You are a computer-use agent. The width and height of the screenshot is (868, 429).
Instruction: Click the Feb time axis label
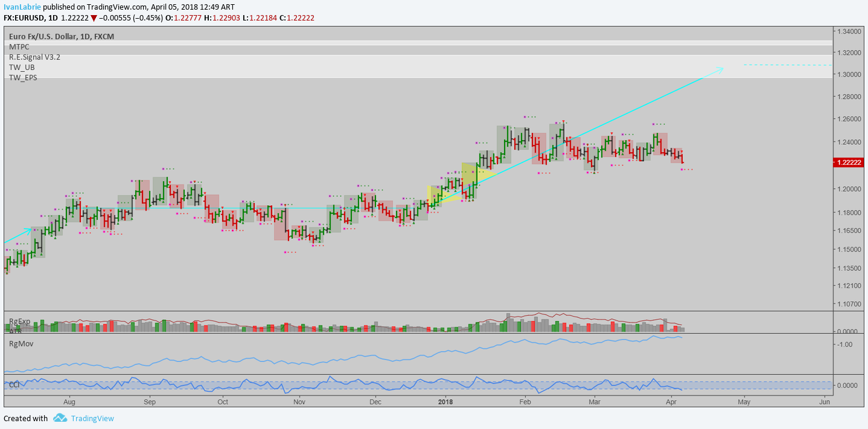525,401
